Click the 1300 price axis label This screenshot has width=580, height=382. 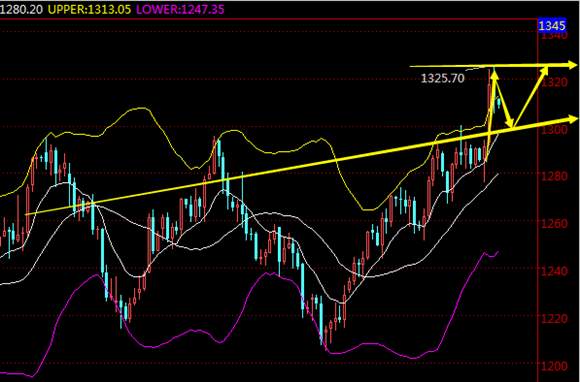click(554, 129)
